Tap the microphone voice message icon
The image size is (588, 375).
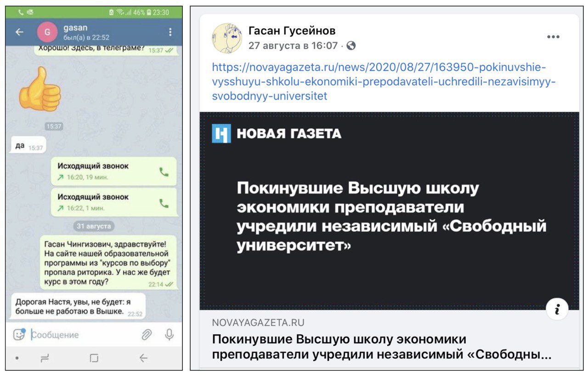click(x=170, y=335)
